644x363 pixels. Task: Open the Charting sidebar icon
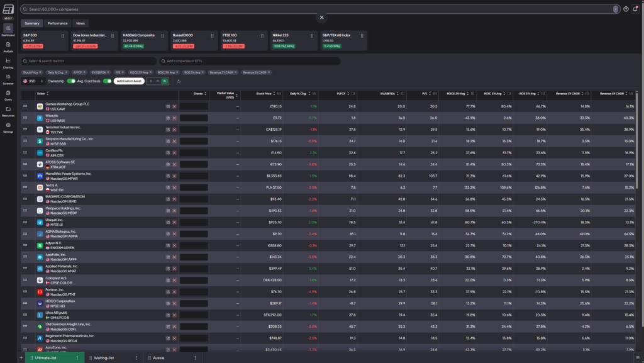[8, 60]
